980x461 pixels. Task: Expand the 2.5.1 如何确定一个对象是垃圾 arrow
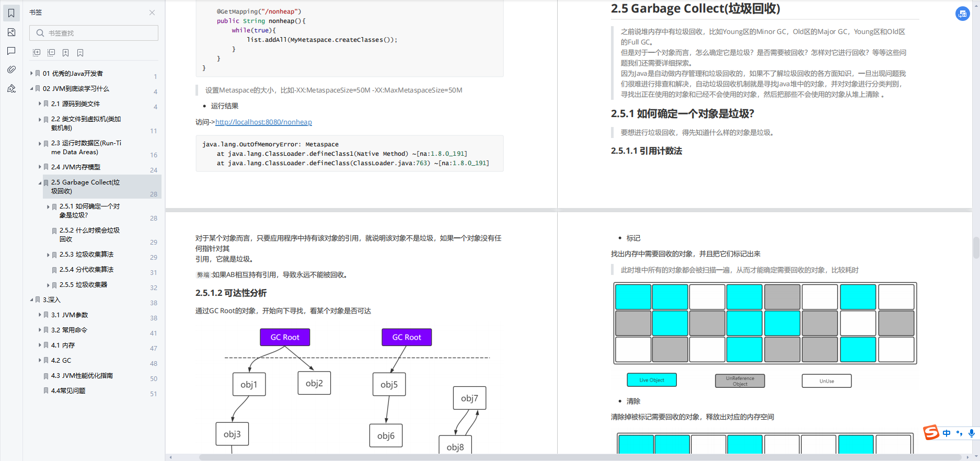click(48, 206)
